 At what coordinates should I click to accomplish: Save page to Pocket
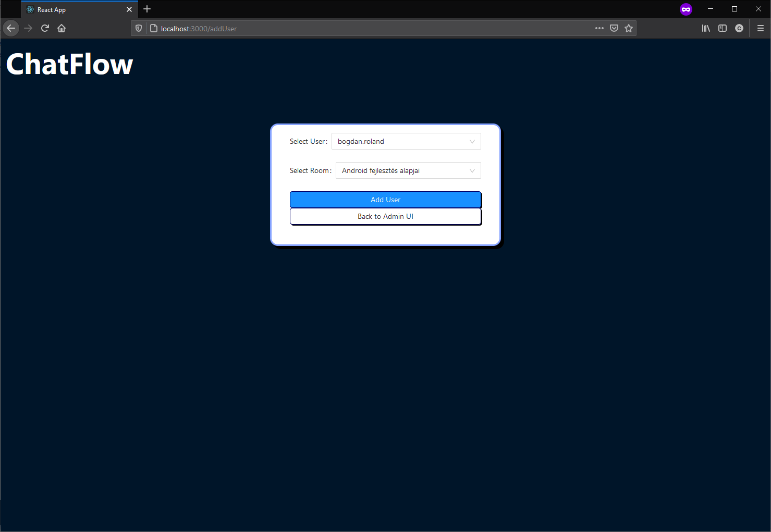614,28
